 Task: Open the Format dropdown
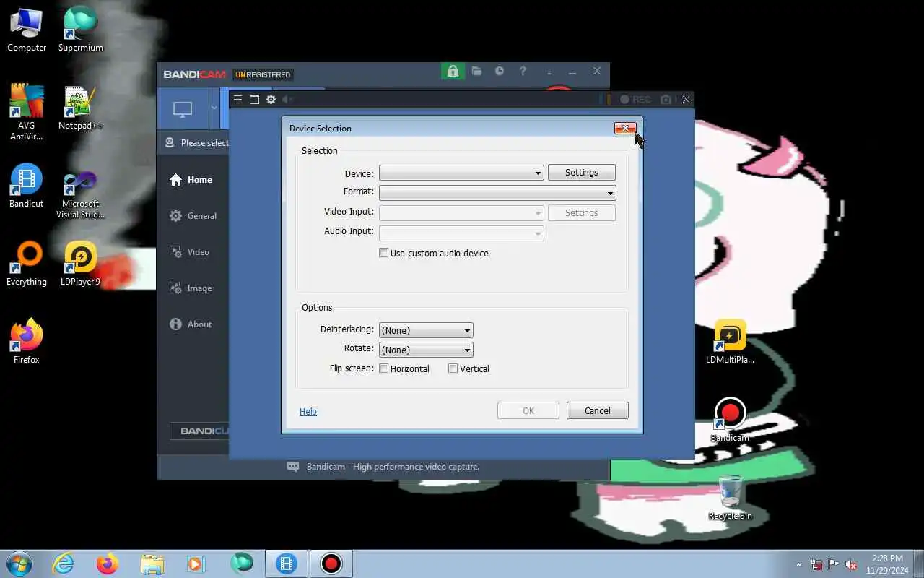pos(497,193)
